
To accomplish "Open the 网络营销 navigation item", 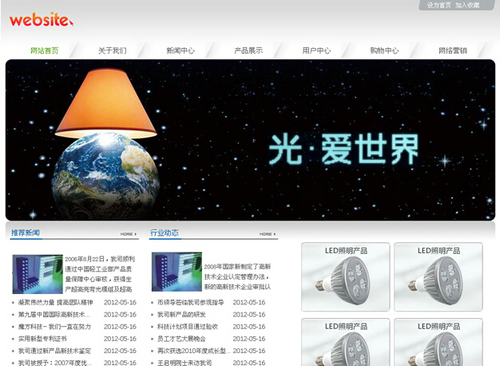I will [x=452, y=51].
